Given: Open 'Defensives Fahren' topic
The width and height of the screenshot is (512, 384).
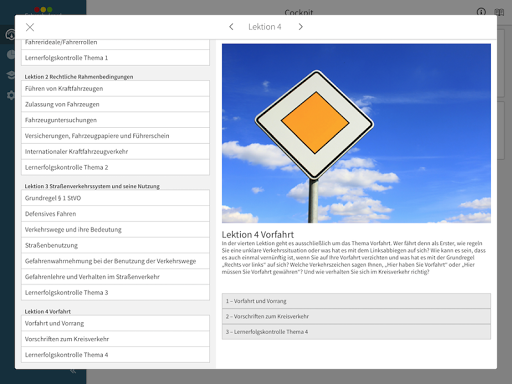Looking at the screenshot, I should click(x=115, y=214).
